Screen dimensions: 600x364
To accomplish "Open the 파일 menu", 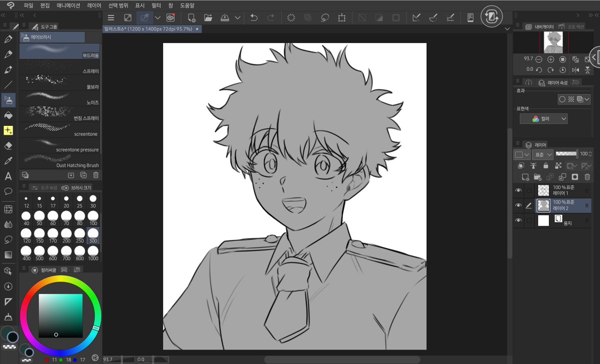I will pos(29,5).
